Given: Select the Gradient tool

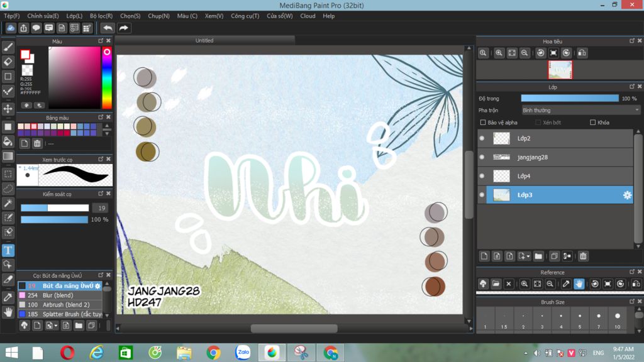Looking at the screenshot, I should tap(8, 156).
